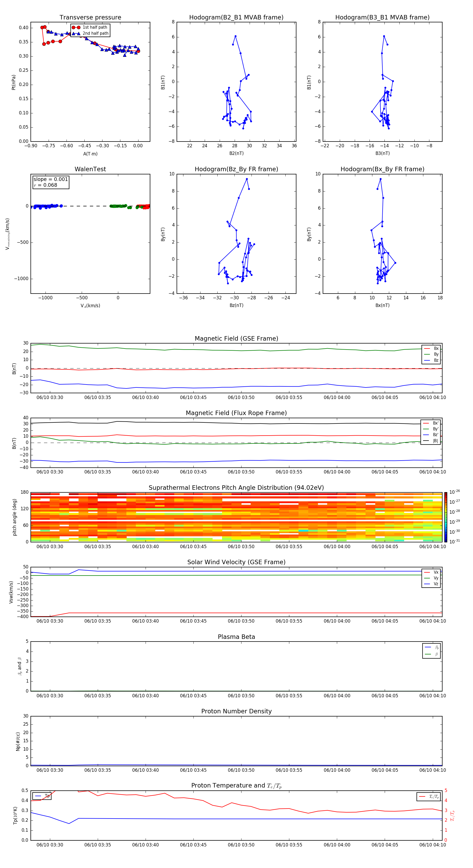
Task: Click the 'B2(nT)' axis label
Action: click(236, 153)
